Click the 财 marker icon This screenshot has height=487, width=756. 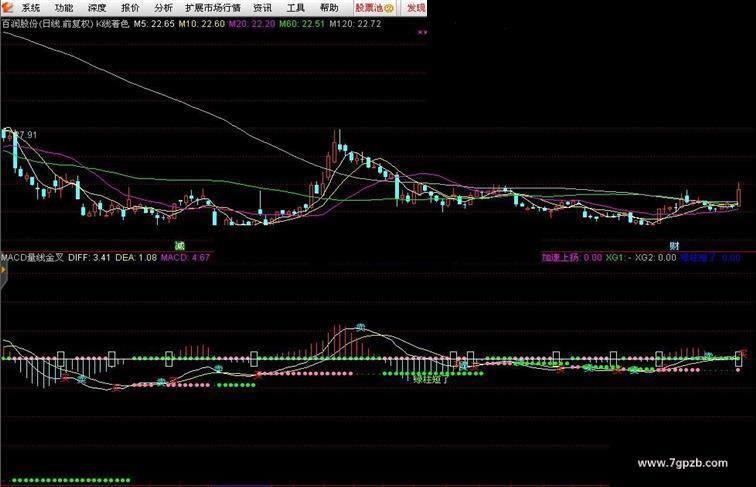click(x=674, y=245)
